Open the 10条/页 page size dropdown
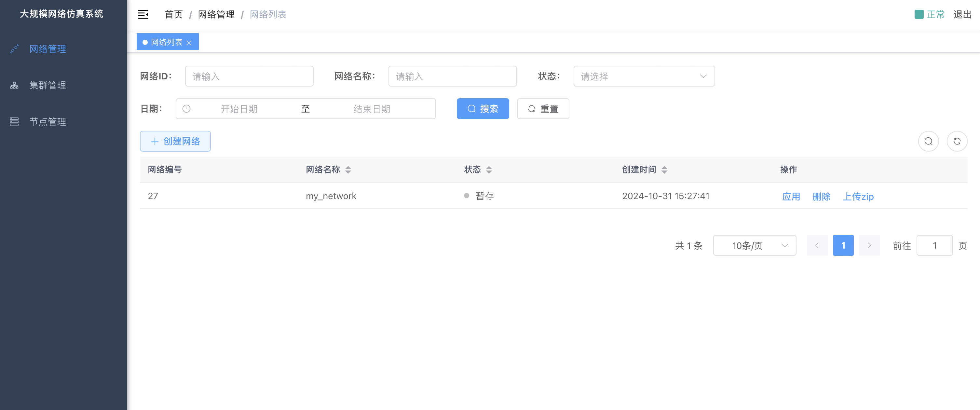The image size is (980, 410). 755,245
